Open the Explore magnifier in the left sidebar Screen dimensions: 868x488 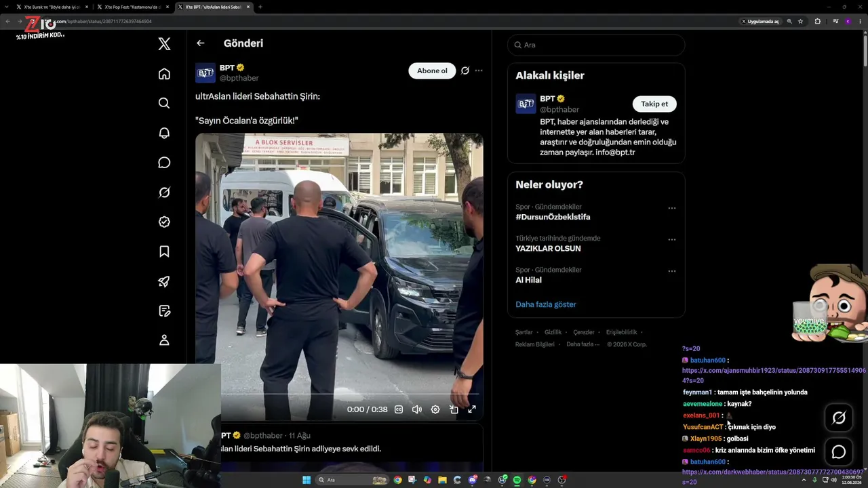164,103
